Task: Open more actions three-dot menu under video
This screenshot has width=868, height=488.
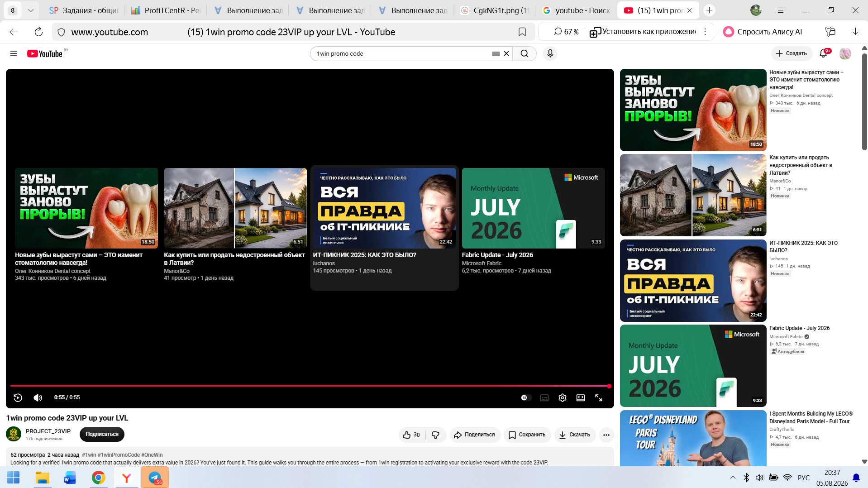Action: click(606, 435)
